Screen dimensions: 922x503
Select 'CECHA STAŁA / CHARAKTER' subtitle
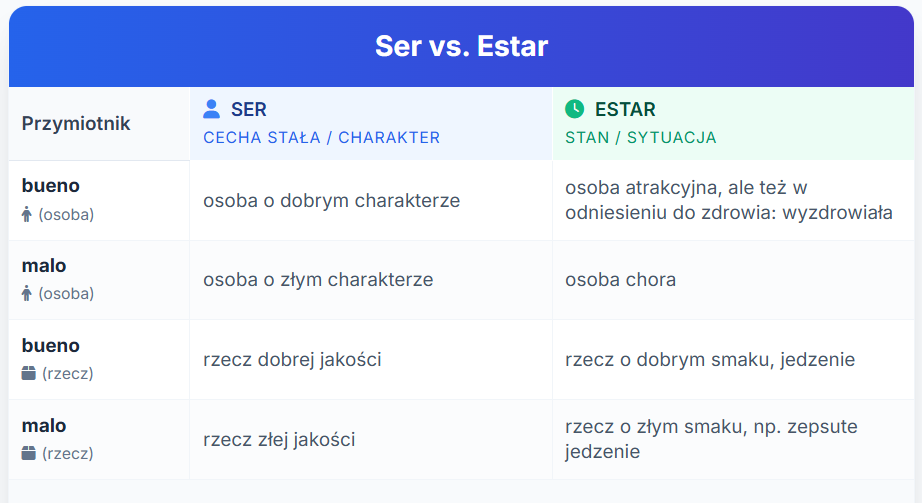(322, 138)
